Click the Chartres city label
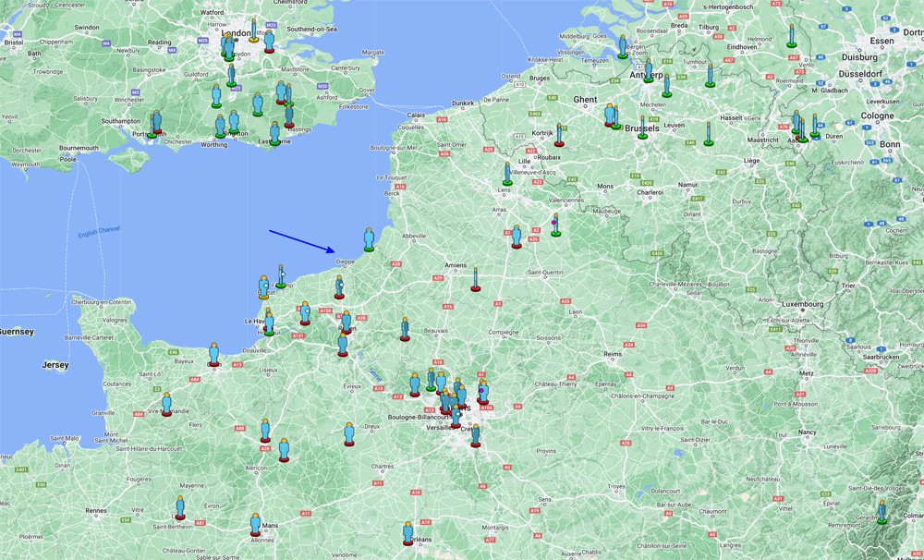The height and width of the screenshot is (560, 924). pos(383,467)
